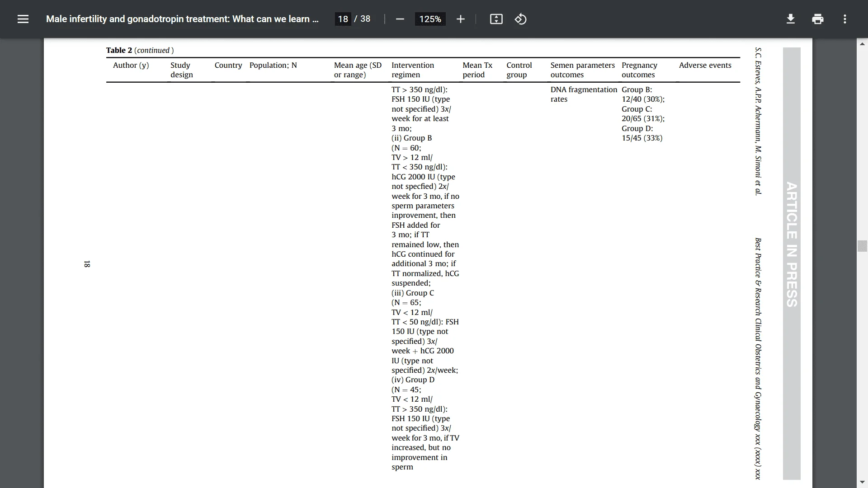Click the scrollbar down arrow
This screenshot has height=488, width=868.
coord(862,482)
